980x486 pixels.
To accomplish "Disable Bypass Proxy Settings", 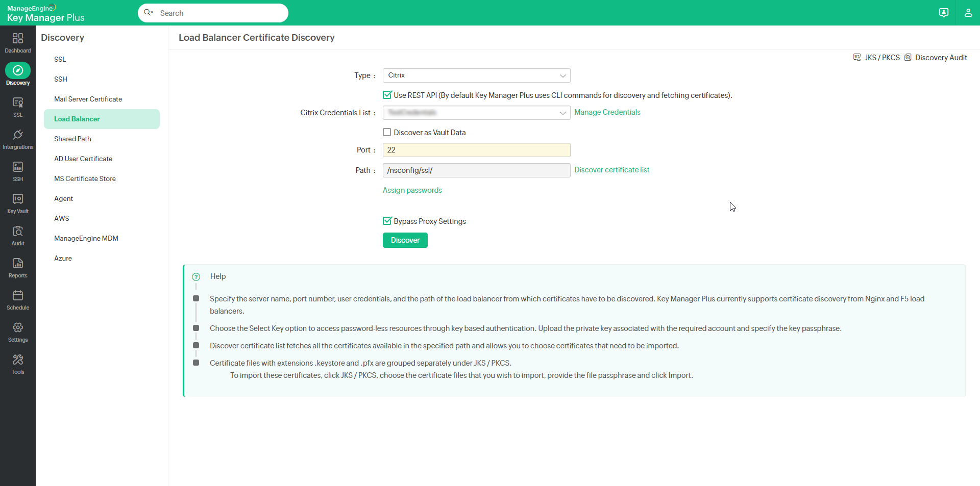I will point(387,221).
